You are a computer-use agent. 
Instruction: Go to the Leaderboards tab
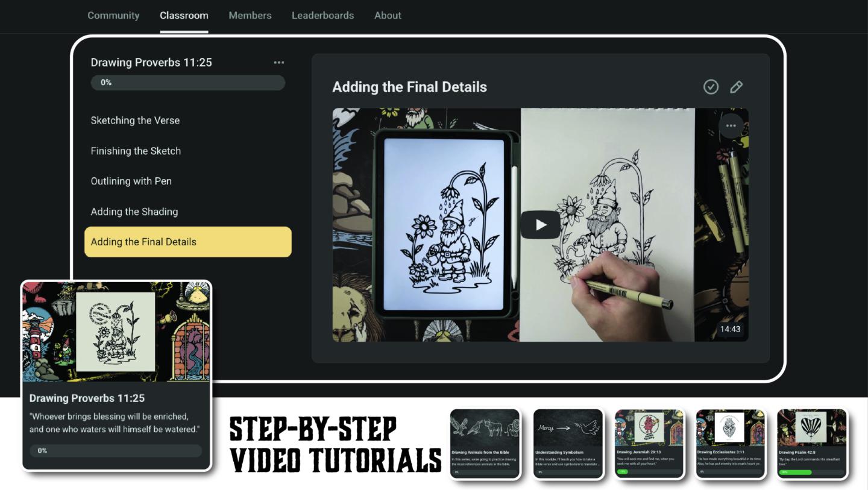323,15
